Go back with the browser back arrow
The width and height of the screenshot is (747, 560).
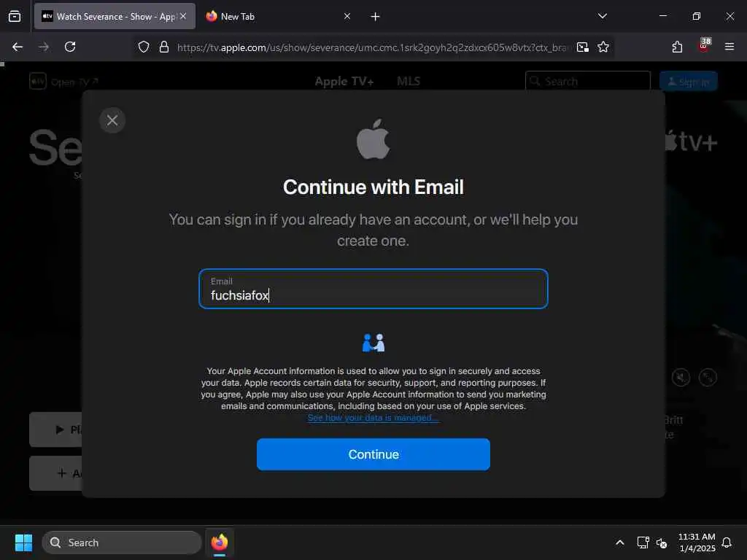[18, 47]
